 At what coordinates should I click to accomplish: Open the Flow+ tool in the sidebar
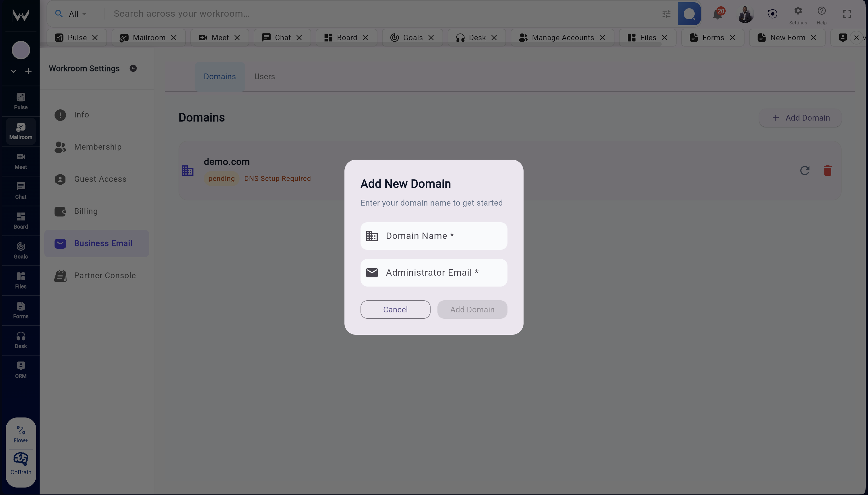(x=21, y=432)
